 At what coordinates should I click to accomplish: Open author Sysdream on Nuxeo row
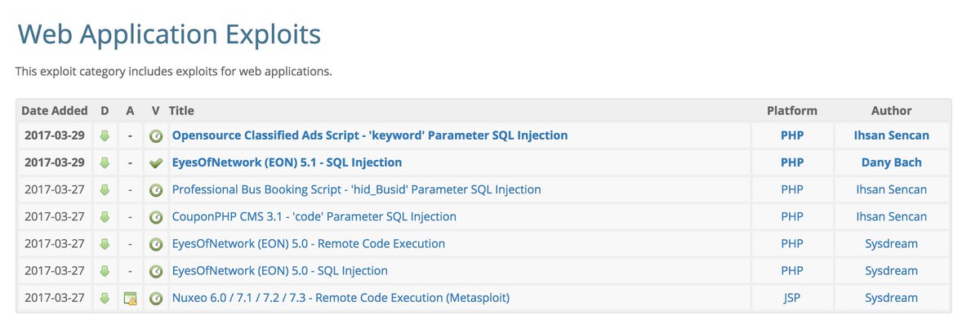coord(892,298)
